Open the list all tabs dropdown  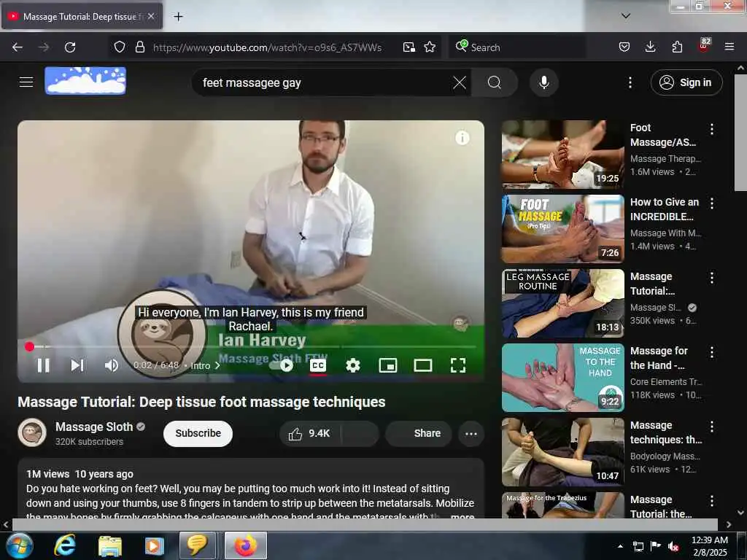(626, 16)
